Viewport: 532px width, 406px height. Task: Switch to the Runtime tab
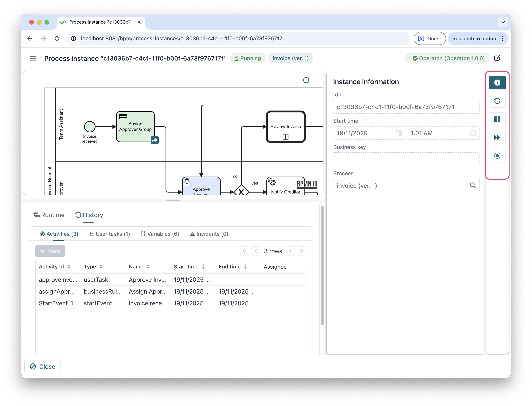(x=49, y=215)
